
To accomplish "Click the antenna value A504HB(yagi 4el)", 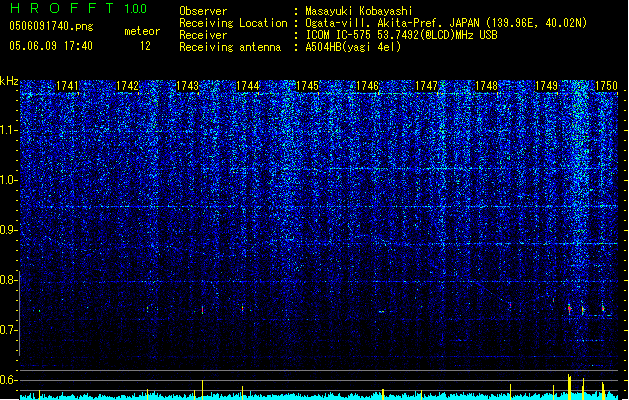I will click(353, 47).
